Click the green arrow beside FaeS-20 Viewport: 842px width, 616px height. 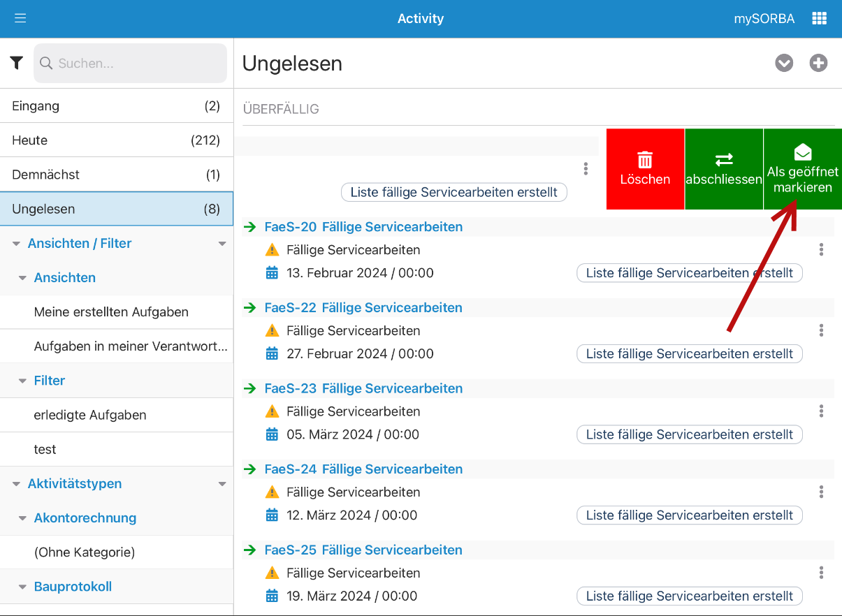tap(250, 227)
